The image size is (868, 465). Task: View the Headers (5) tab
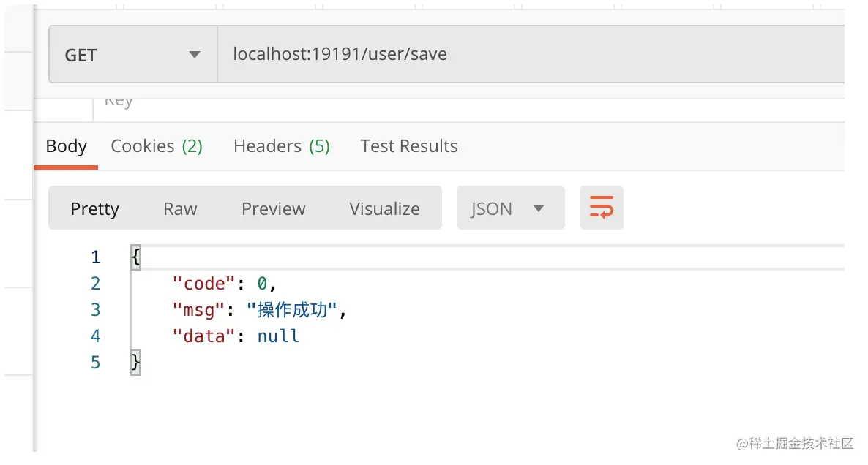(282, 145)
